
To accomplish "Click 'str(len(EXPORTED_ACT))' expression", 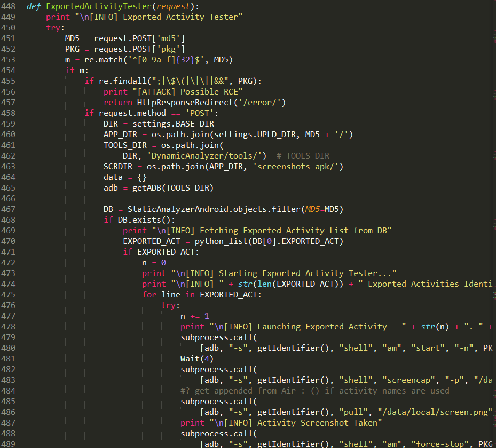I will (291, 284).
